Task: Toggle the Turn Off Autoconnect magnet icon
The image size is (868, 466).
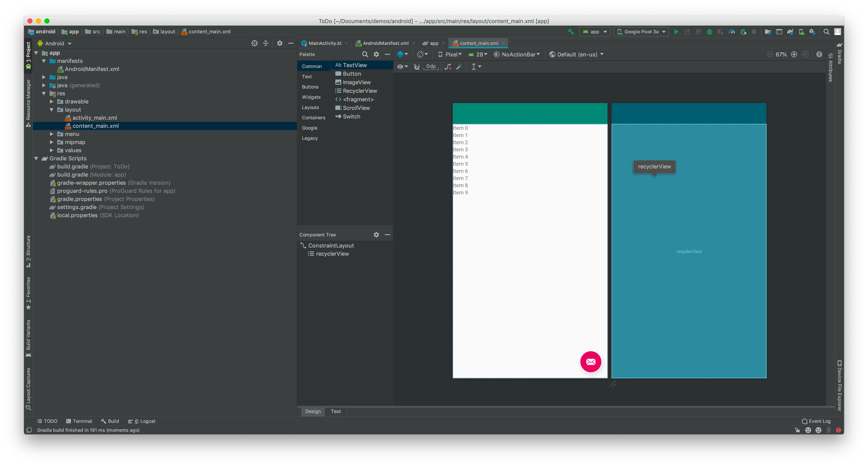Action: 417,67
